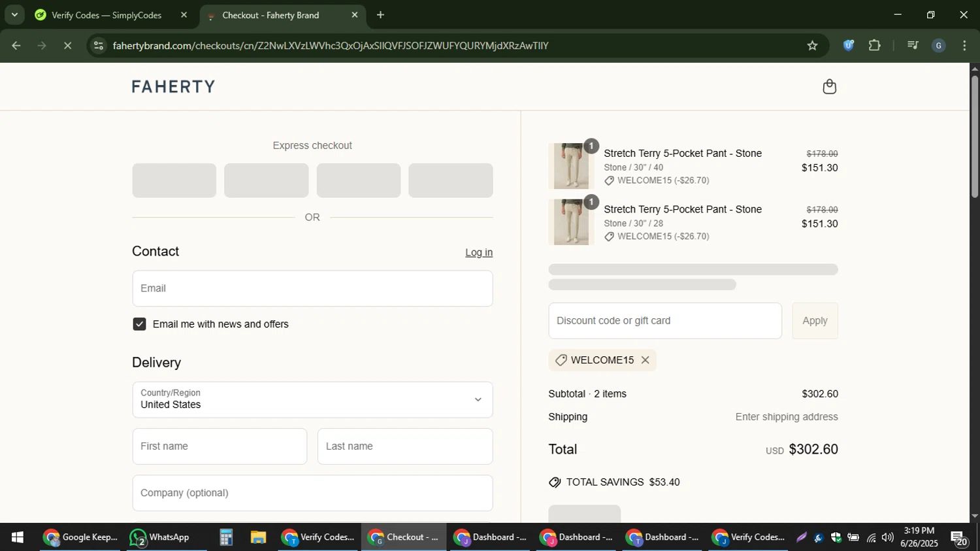Expand the Country/Region dropdown
The height and width of the screenshot is (551, 980).
point(312,399)
